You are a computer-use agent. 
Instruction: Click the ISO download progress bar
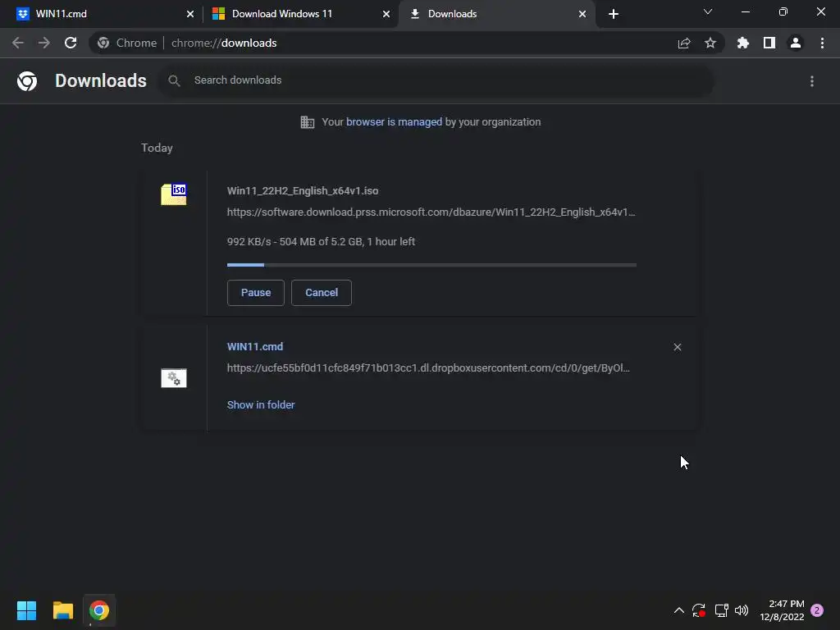pos(431,265)
